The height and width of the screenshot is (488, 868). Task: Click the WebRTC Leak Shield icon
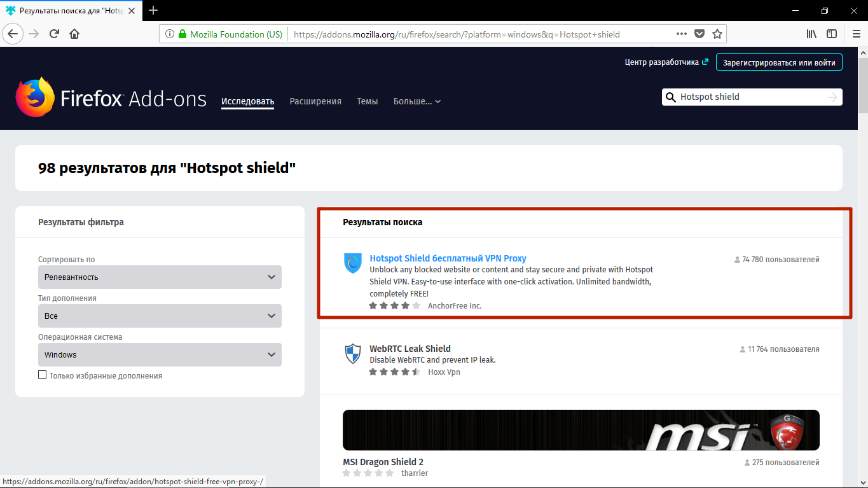pyautogui.click(x=353, y=353)
